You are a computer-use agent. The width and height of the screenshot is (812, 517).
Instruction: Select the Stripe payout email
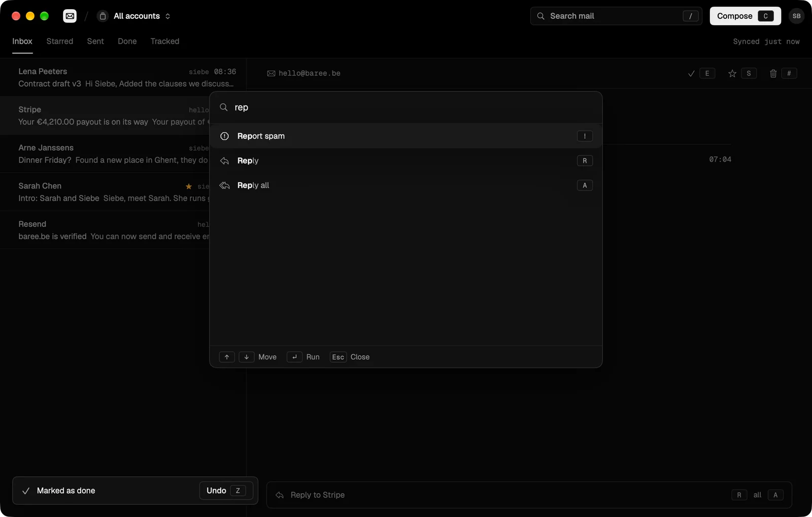click(x=105, y=116)
